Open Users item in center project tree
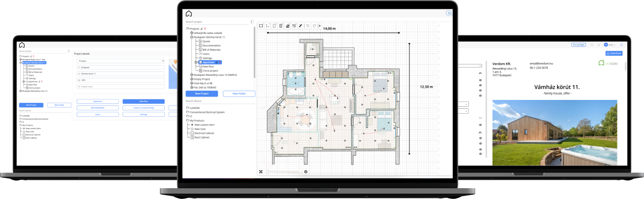 coord(205,54)
